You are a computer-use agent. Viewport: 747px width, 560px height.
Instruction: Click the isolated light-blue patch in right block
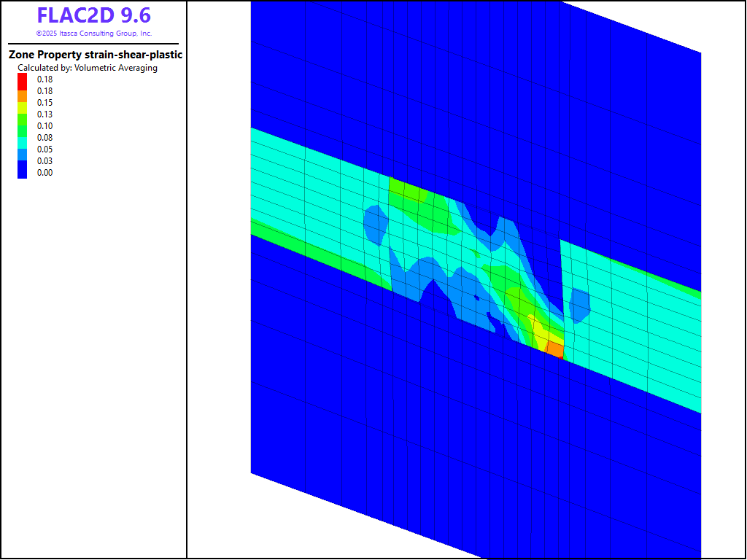579,306
